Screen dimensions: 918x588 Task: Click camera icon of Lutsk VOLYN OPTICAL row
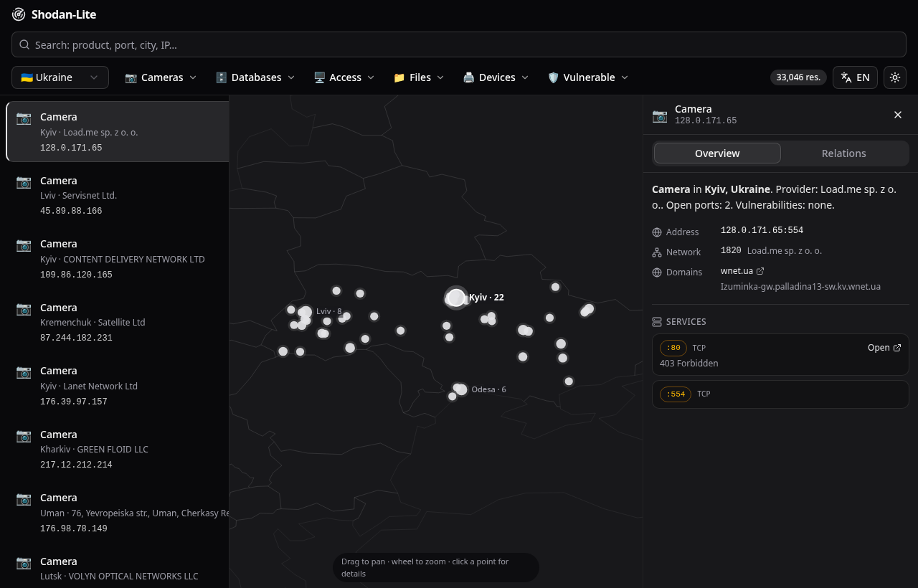24,562
